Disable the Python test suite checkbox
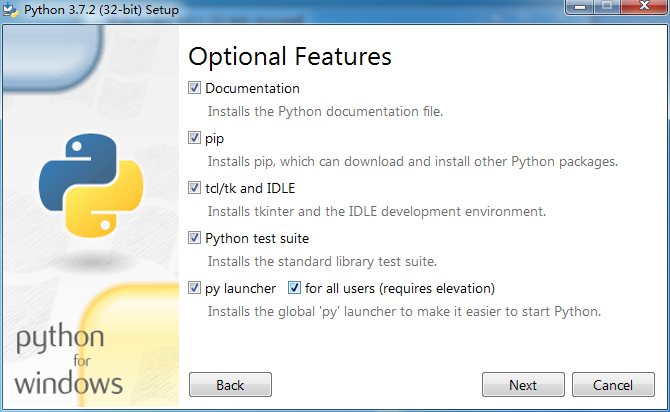This screenshot has width=670, height=412. [194, 238]
